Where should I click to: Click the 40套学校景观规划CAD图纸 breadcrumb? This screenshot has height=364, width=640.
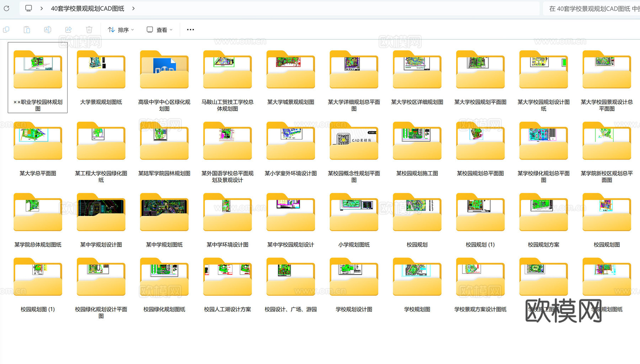(87, 8)
